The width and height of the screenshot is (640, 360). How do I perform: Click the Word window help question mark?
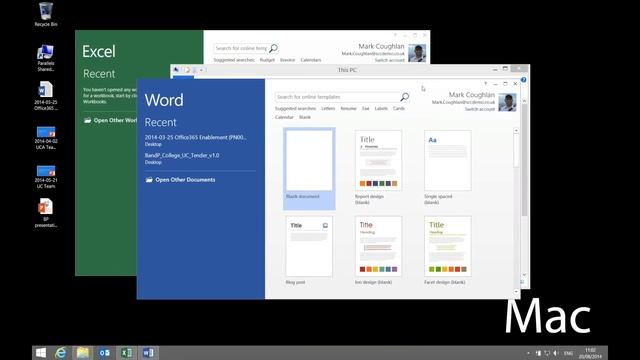pos(485,84)
